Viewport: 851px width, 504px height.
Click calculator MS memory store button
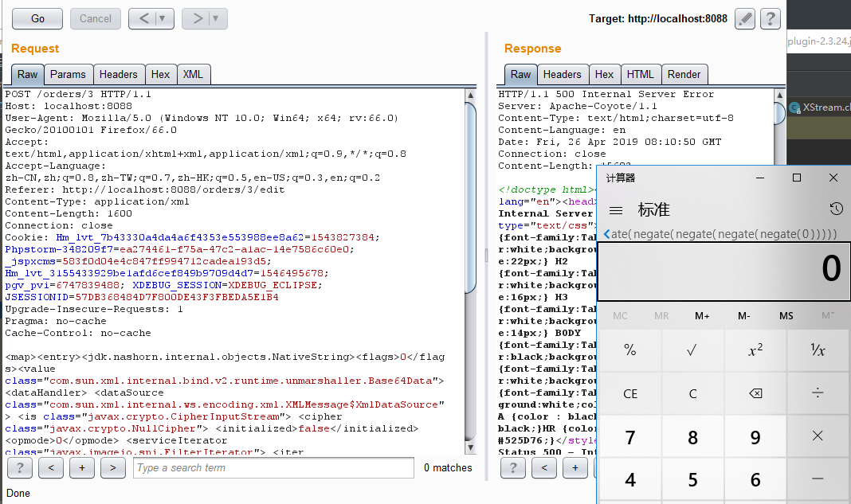click(x=786, y=316)
